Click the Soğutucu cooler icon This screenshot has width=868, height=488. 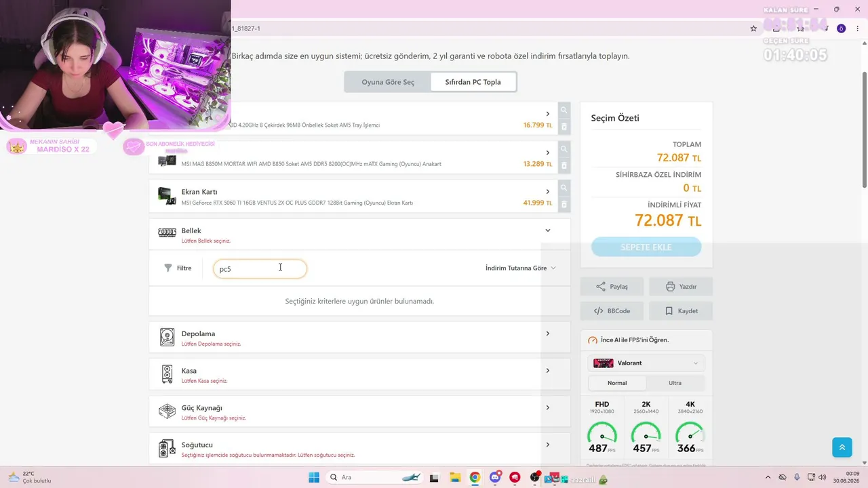[167, 449]
